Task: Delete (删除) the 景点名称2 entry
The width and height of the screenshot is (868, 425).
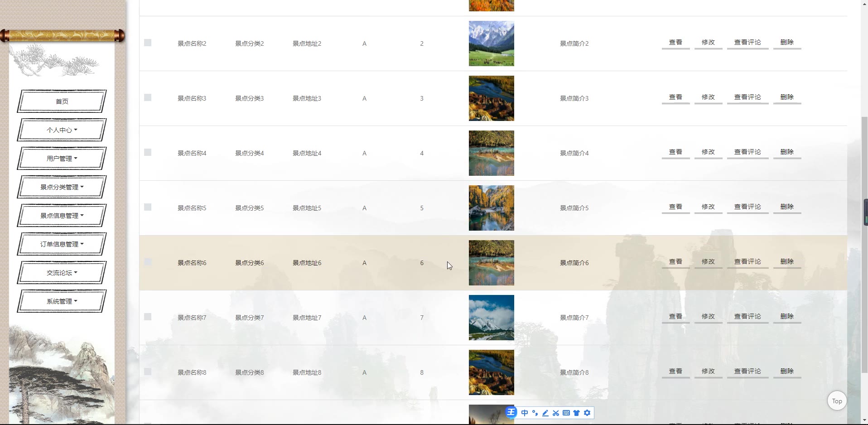Action: (x=787, y=43)
